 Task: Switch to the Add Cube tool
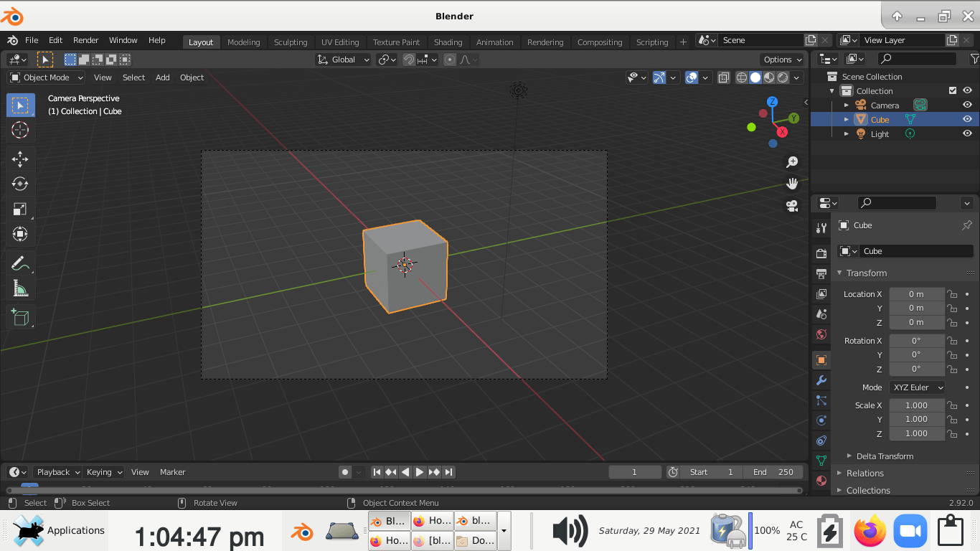click(x=19, y=316)
